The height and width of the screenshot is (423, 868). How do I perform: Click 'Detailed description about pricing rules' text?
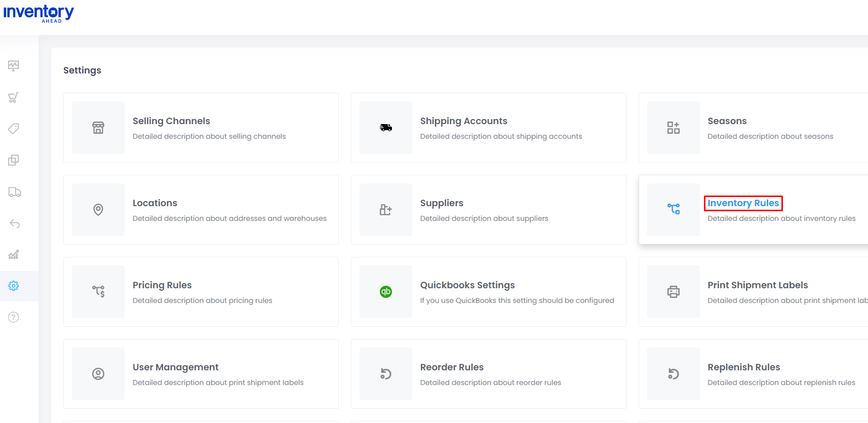pyautogui.click(x=203, y=300)
